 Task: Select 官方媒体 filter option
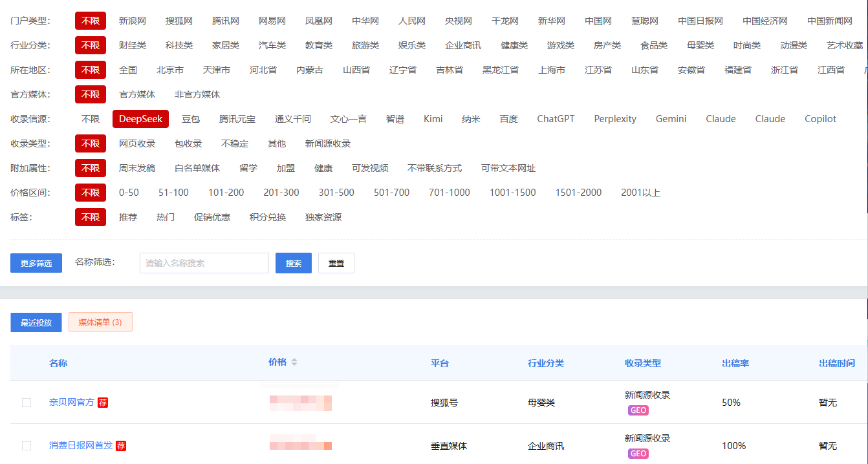(x=137, y=94)
